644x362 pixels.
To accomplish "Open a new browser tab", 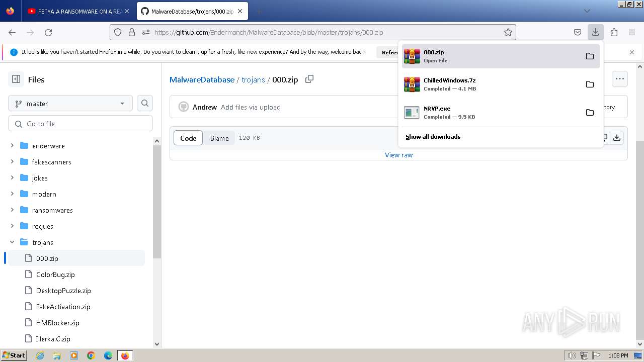I will (259, 11).
